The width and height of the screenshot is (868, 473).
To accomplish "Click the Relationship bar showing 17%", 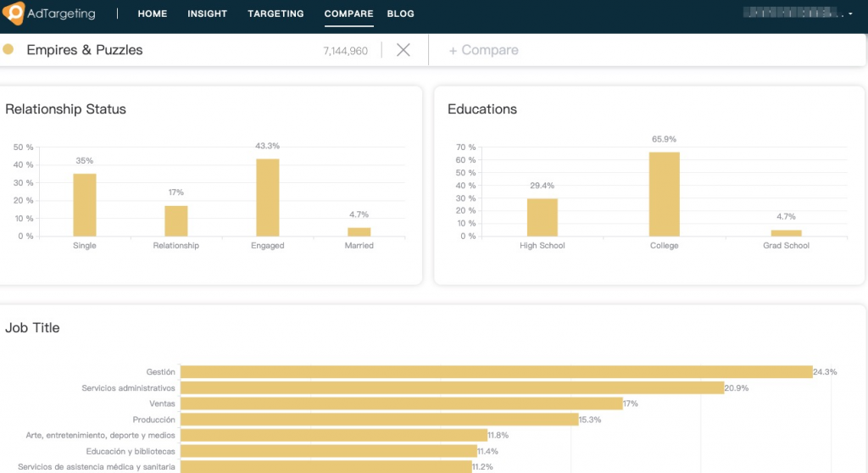I will (176, 221).
